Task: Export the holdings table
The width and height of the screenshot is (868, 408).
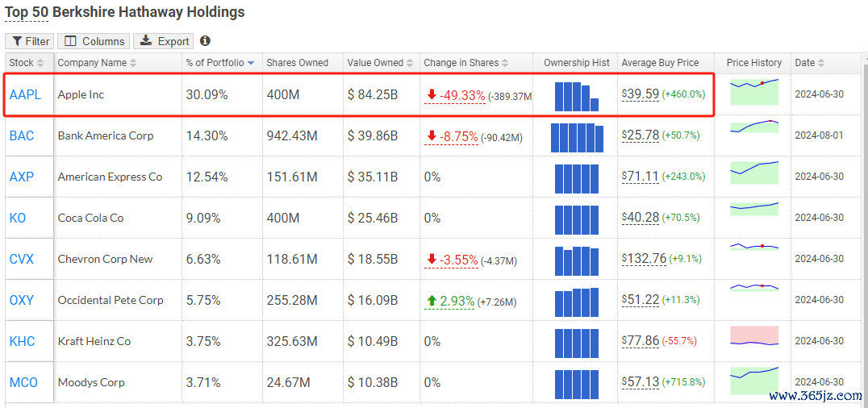Action: 164,41
